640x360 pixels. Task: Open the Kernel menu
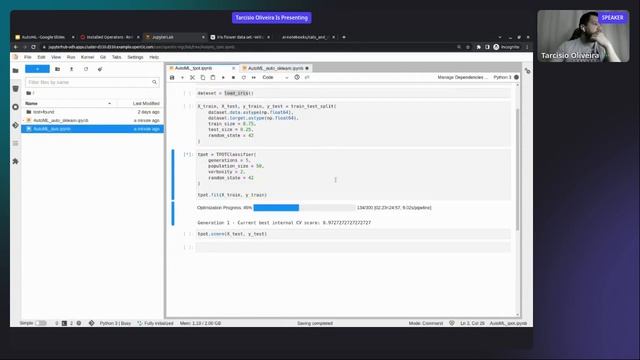click(x=87, y=57)
